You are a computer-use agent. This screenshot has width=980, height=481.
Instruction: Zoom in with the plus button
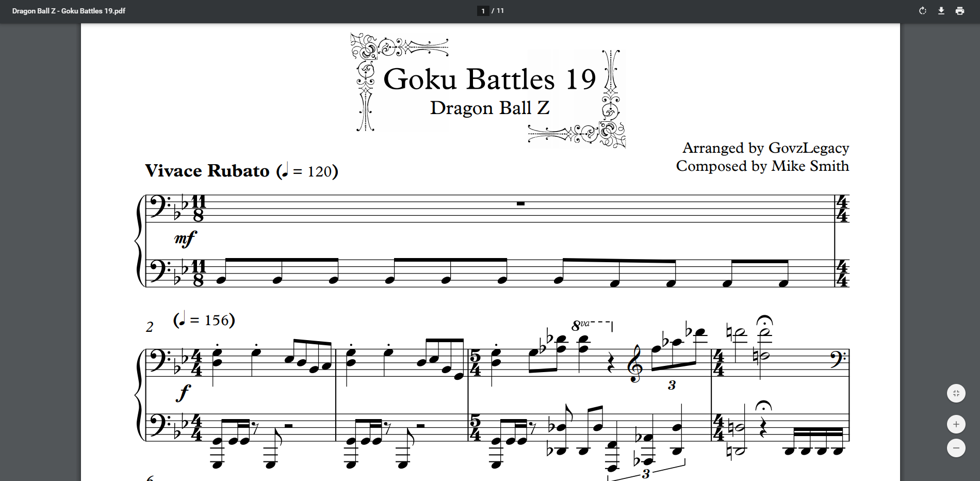(x=956, y=424)
